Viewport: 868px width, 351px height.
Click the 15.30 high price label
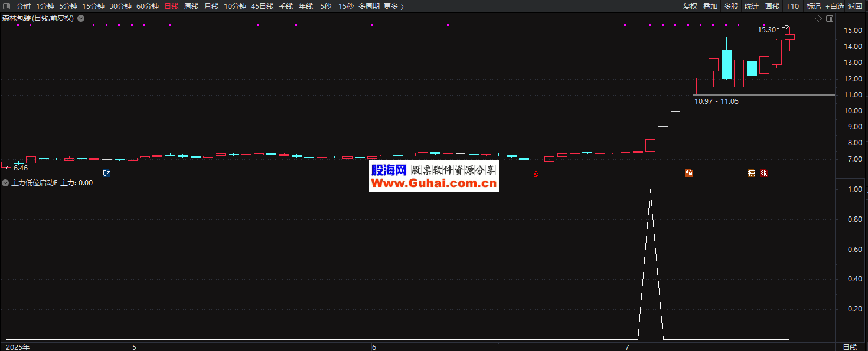click(767, 29)
